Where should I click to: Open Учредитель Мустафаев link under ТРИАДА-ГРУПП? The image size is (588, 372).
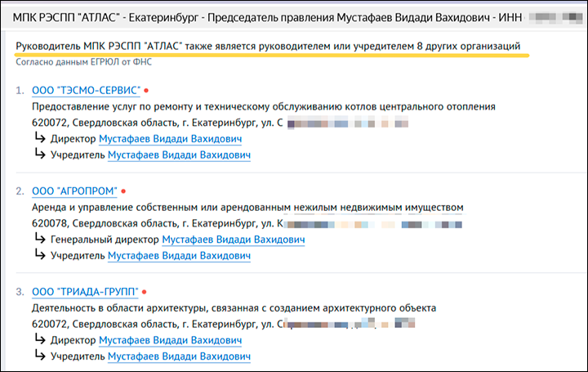[x=179, y=356]
